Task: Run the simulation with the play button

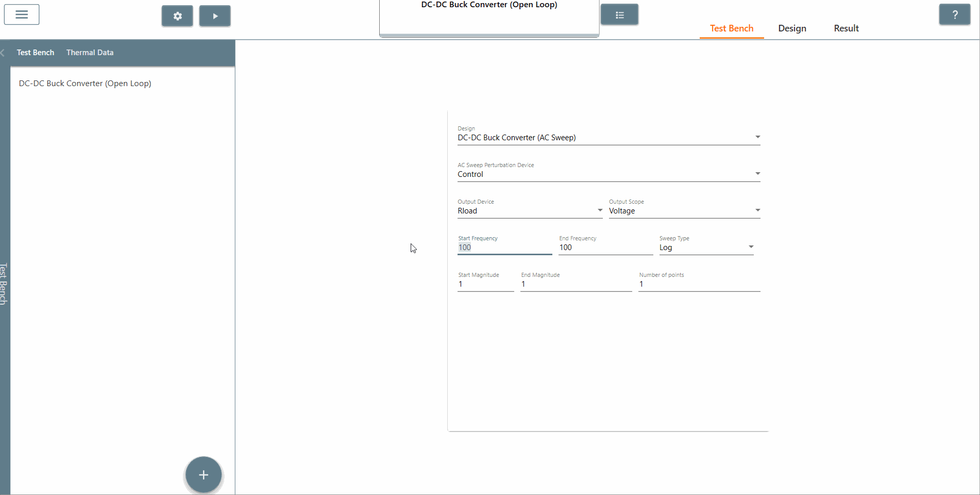Action: (x=215, y=15)
